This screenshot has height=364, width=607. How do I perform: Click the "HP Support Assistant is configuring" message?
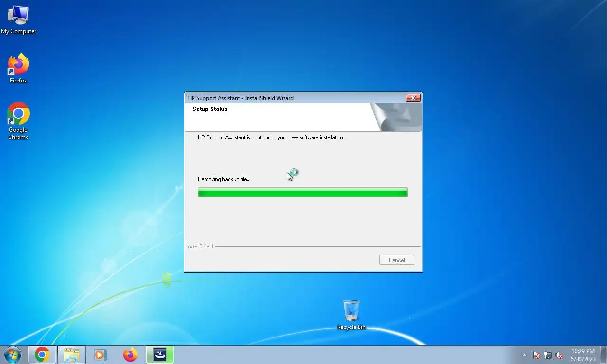[x=271, y=137]
